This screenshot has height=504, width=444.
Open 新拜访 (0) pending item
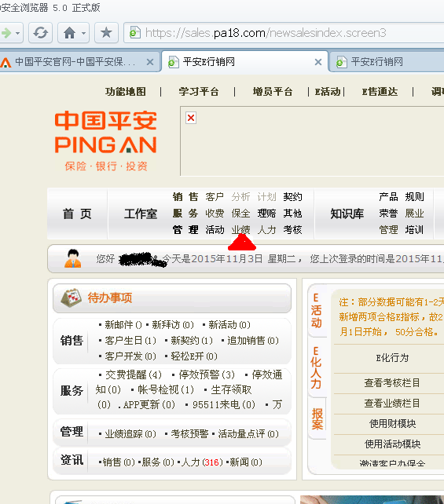(x=173, y=325)
